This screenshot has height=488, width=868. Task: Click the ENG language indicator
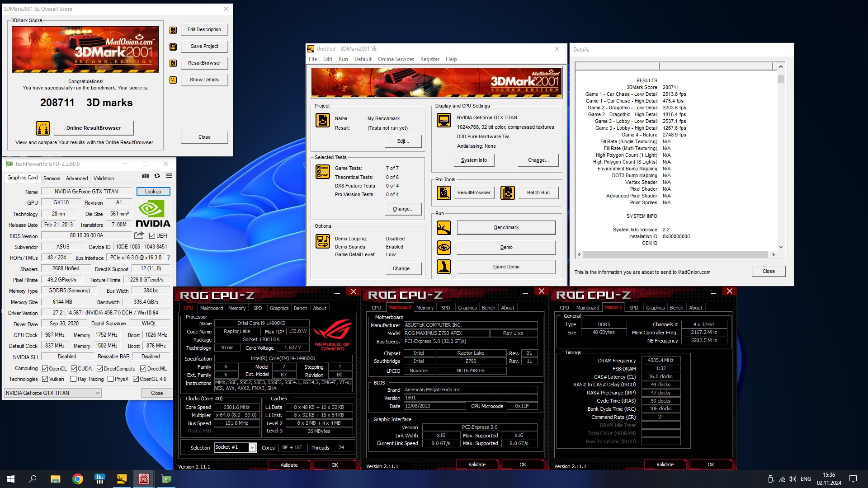(806, 479)
